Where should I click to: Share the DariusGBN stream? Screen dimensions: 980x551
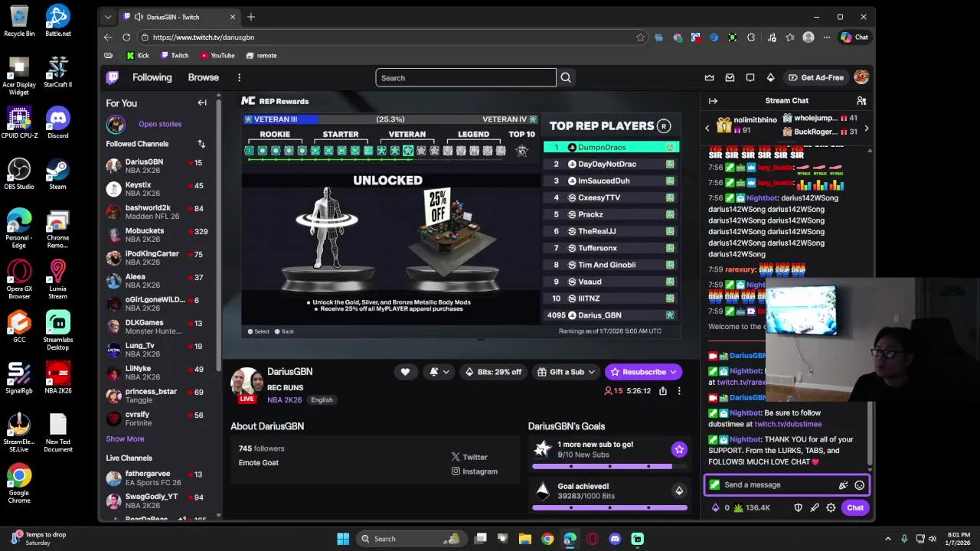(x=663, y=391)
